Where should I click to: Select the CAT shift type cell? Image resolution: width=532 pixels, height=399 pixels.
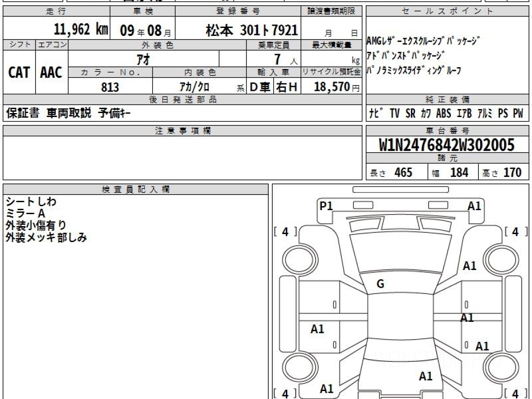pos(19,72)
